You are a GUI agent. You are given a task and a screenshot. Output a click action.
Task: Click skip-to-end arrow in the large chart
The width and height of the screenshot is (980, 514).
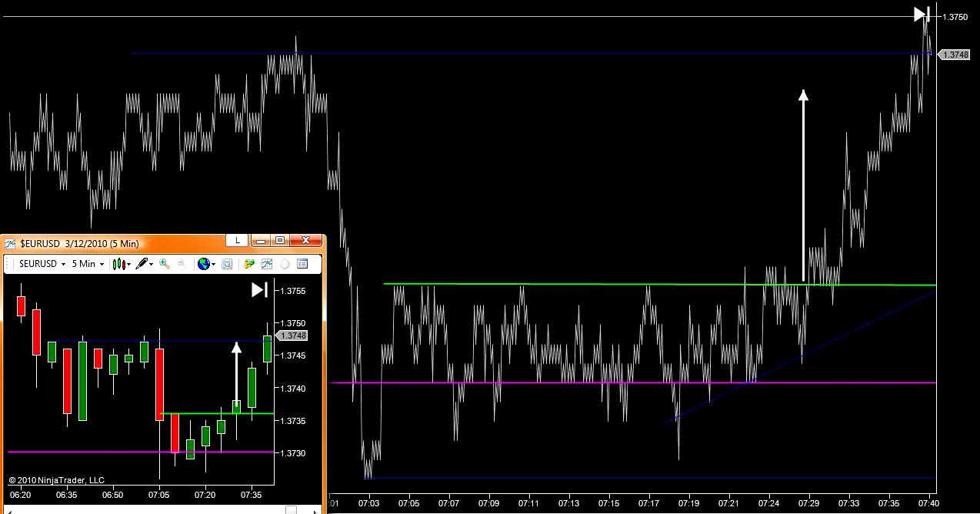[922, 14]
